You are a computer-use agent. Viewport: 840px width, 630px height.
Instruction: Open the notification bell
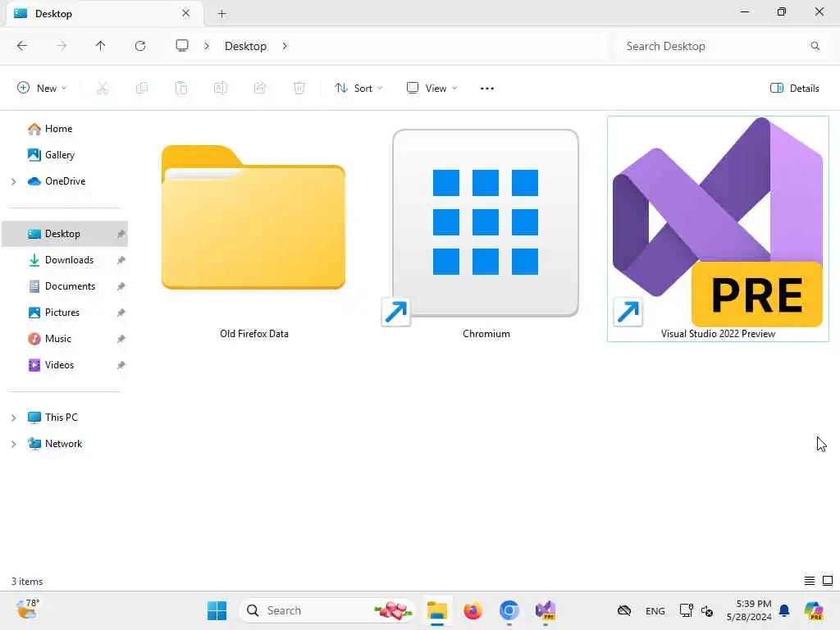click(x=784, y=610)
